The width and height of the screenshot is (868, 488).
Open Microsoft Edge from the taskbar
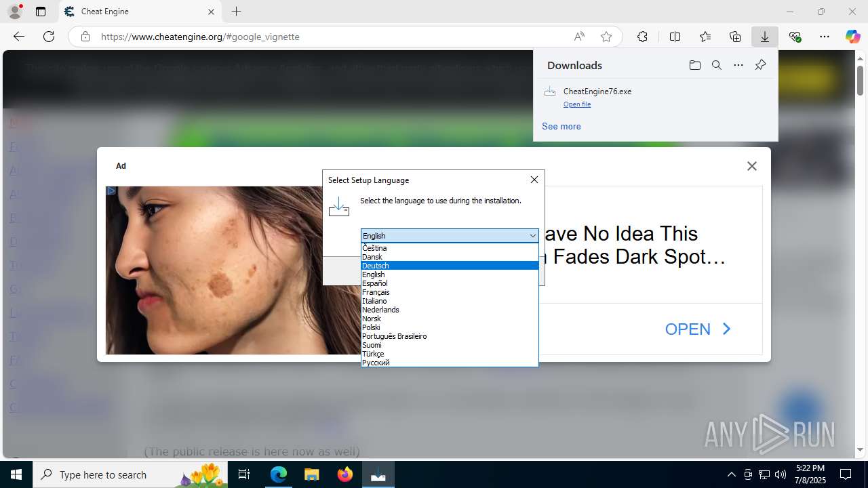click(279, 474)
